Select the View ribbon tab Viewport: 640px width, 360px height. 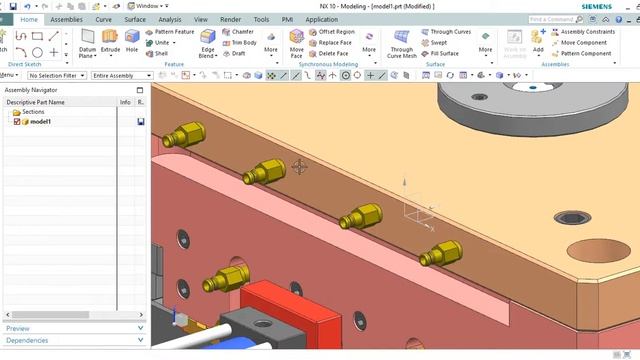click(200, 20)
